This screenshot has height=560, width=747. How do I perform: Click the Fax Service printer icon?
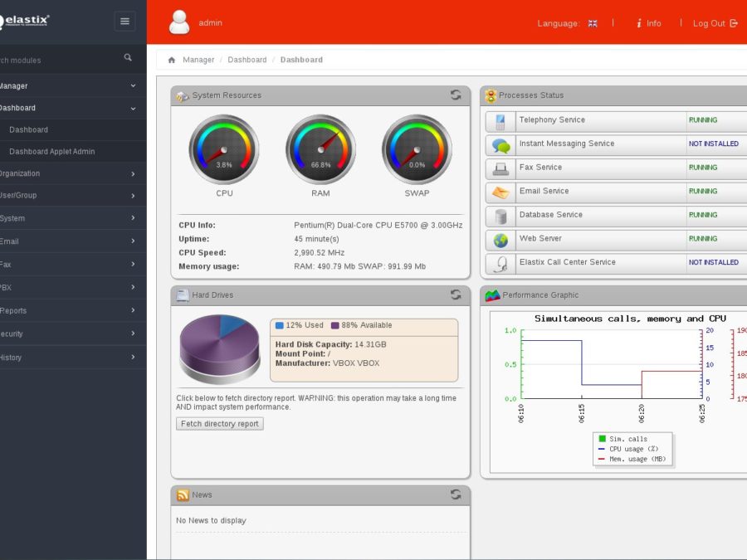[x=500, y=168]
